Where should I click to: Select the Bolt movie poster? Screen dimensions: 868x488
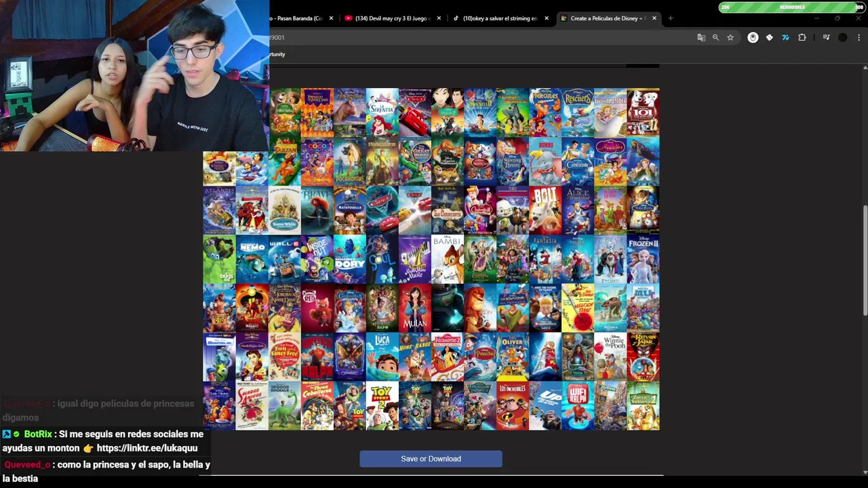[x=545, y=210]
